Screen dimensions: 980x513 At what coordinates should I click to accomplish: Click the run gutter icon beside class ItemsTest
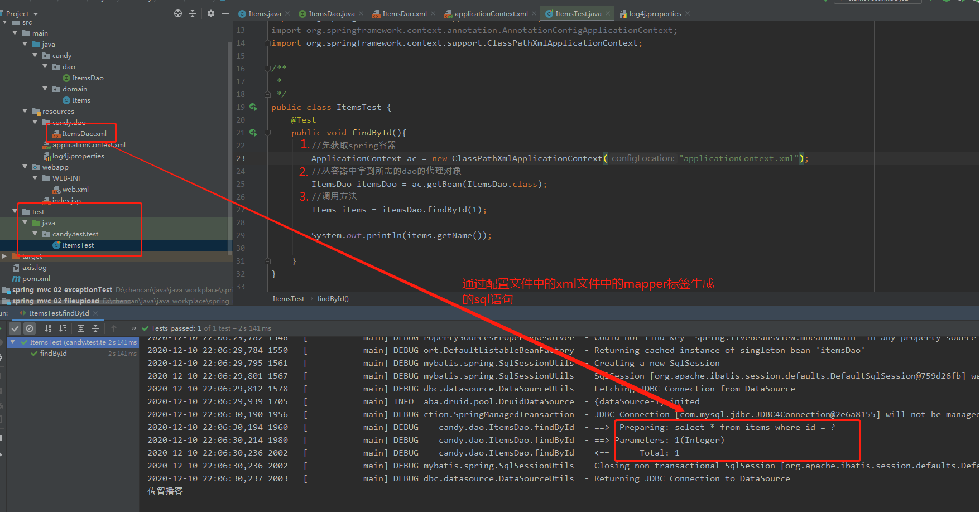pyautogui.click(x=253, y=107)
